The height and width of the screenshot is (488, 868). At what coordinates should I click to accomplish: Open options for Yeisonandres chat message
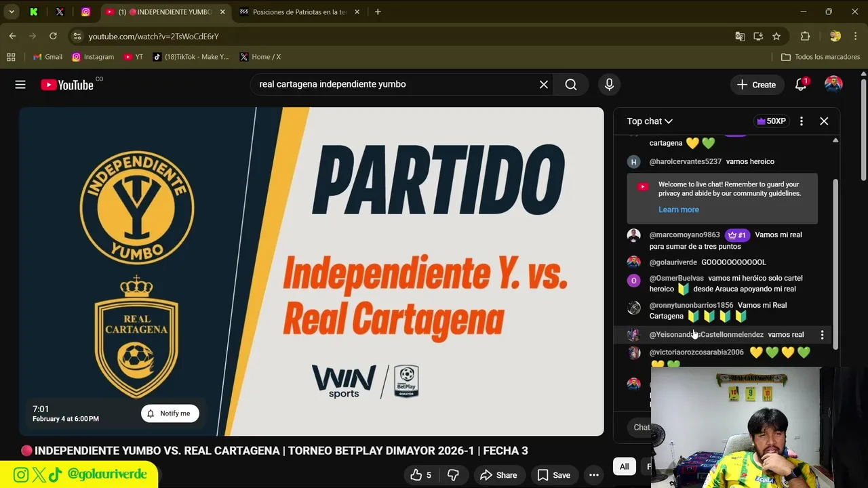point(822,335)
